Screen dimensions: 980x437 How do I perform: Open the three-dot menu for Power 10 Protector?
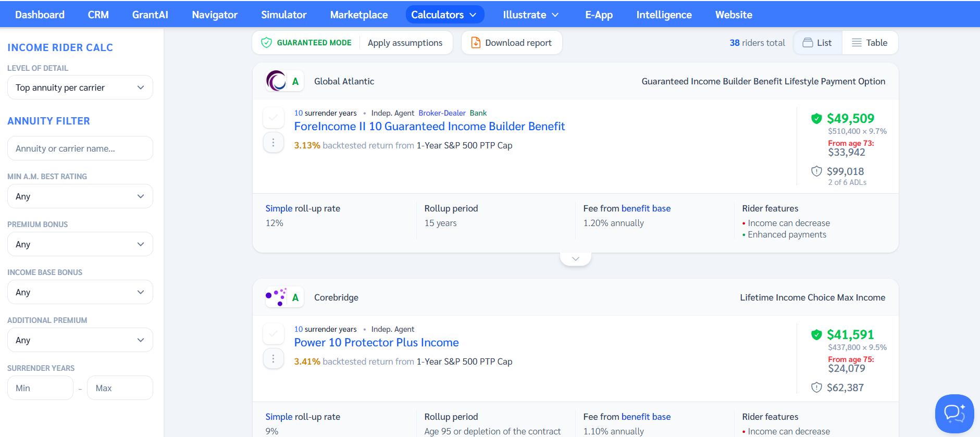[273, 358]
